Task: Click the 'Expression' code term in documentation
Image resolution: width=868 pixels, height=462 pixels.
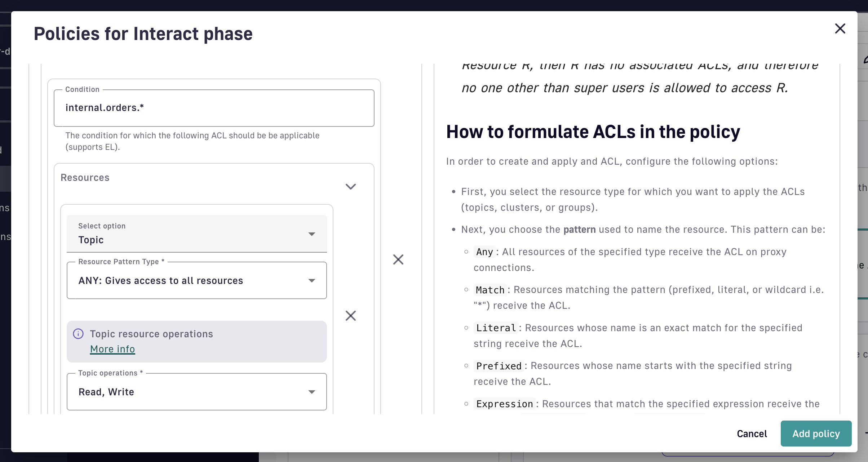Action: point(504,404)
